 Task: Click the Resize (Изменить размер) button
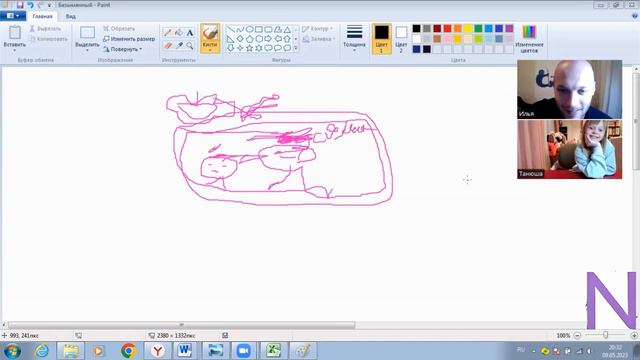tap(129, 39)
